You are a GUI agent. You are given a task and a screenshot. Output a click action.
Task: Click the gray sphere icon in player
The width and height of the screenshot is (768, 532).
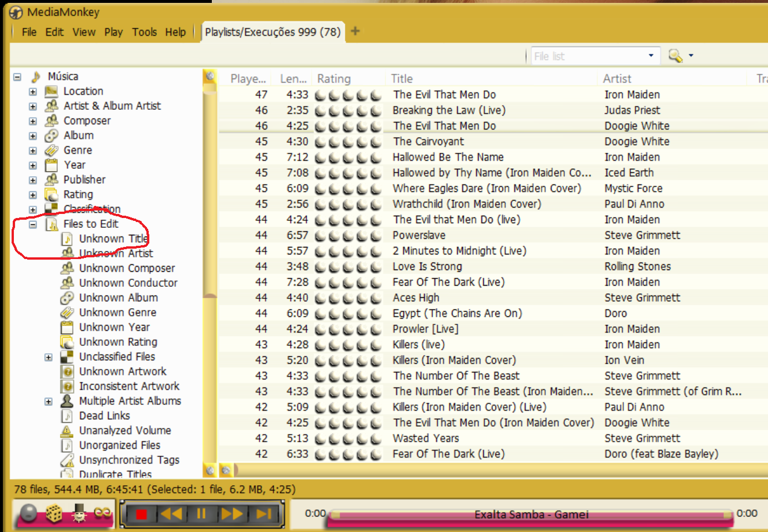coord(28,513)
